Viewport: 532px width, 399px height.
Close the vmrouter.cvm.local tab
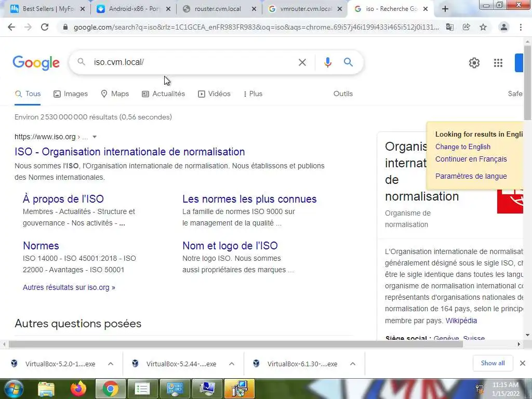coord(340,9)
